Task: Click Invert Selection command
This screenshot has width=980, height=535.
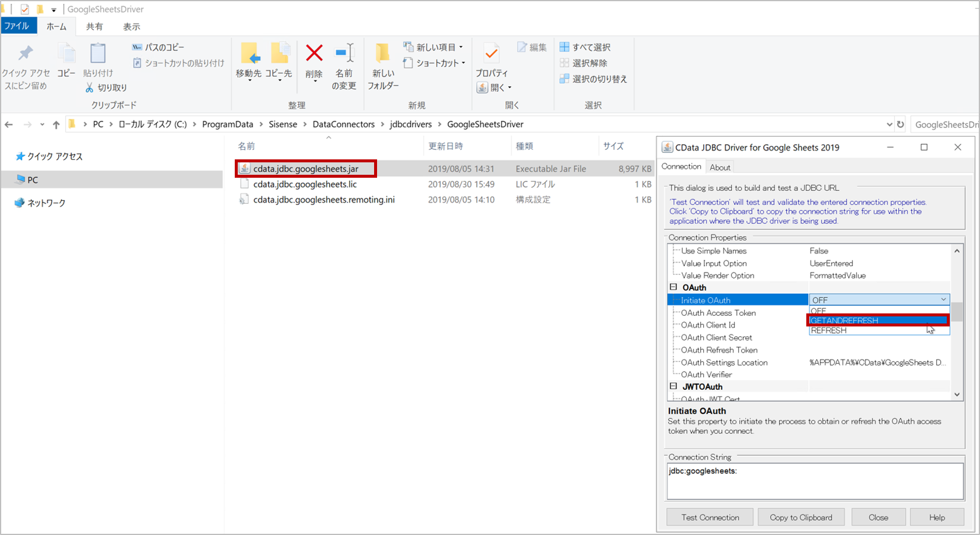Action: [x=593, y=79]
